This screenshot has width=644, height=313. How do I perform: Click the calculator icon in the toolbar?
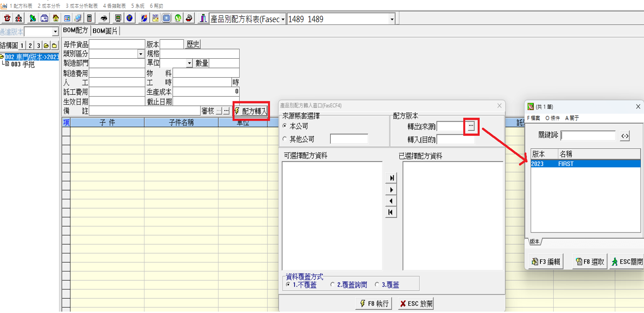89,18
